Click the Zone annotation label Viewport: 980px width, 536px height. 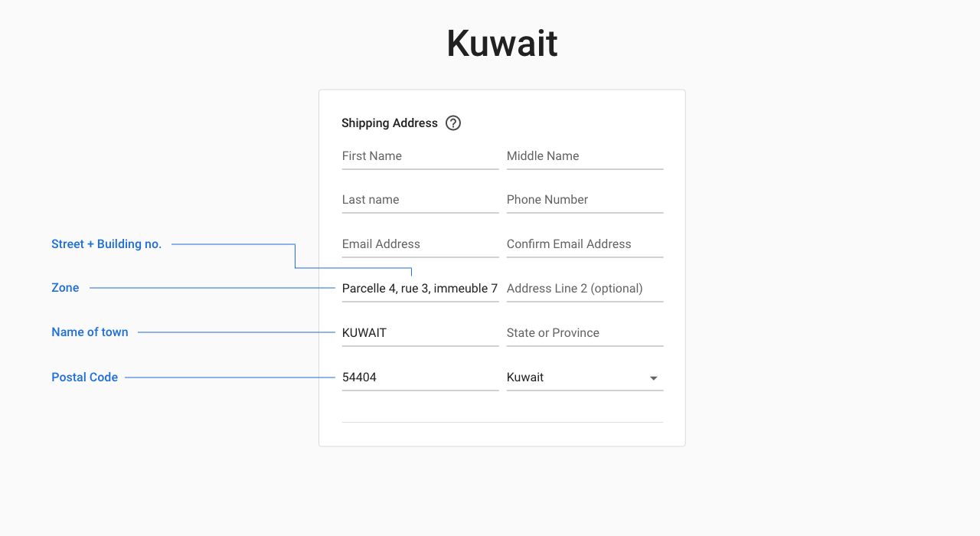click(x=65, y=288)
